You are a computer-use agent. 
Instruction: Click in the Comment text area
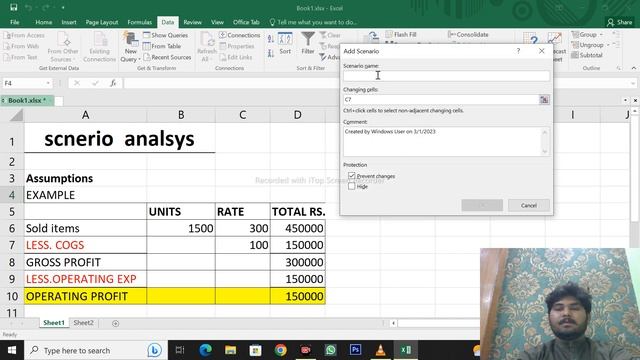[442, 142]
